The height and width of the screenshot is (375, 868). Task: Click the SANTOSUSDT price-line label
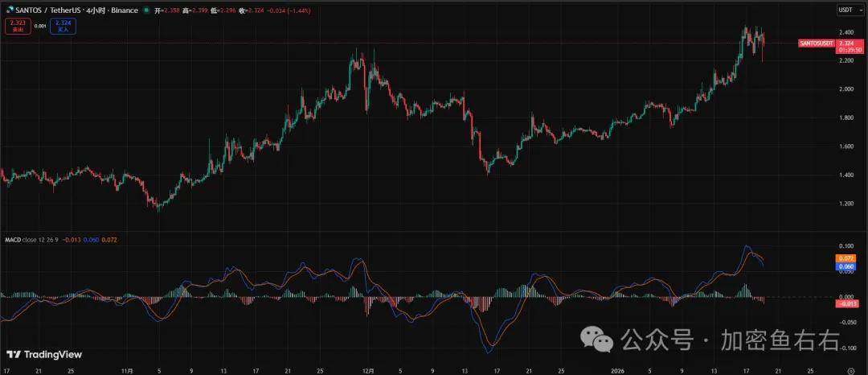pos(817,43)
